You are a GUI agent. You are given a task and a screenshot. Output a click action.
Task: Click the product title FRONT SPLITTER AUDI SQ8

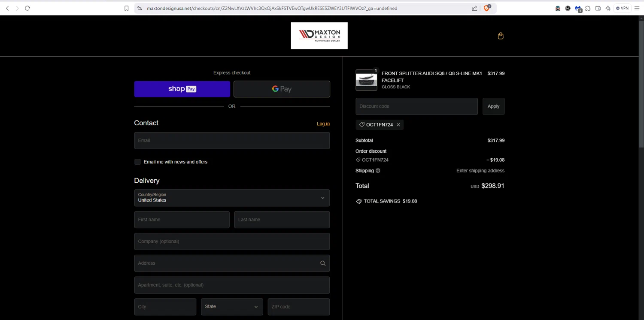click(x=431, y=77)
